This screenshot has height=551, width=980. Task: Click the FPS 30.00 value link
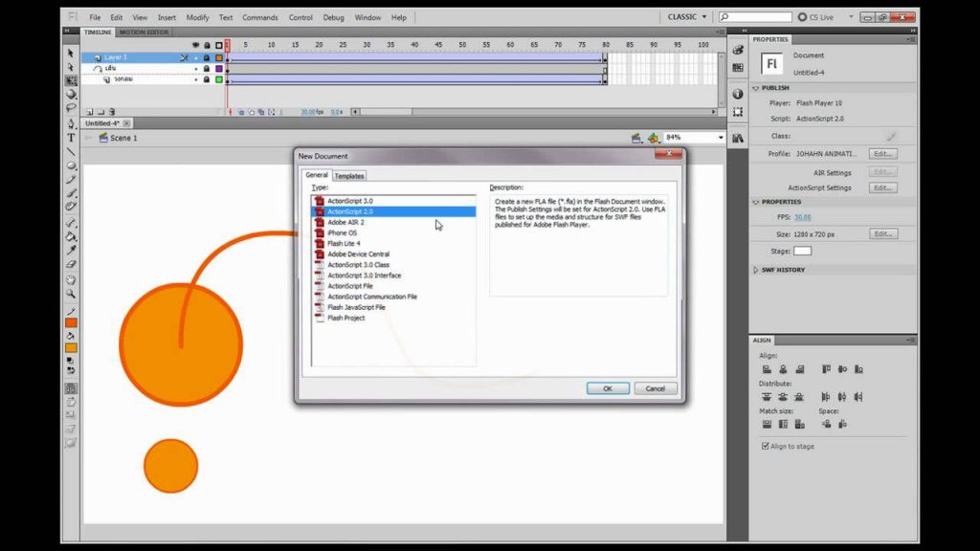803,217
